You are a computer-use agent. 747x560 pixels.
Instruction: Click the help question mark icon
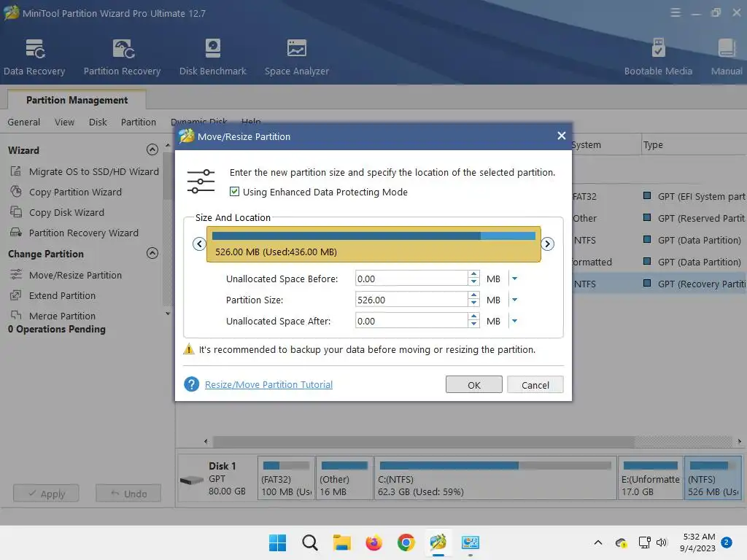pos(192,384)
